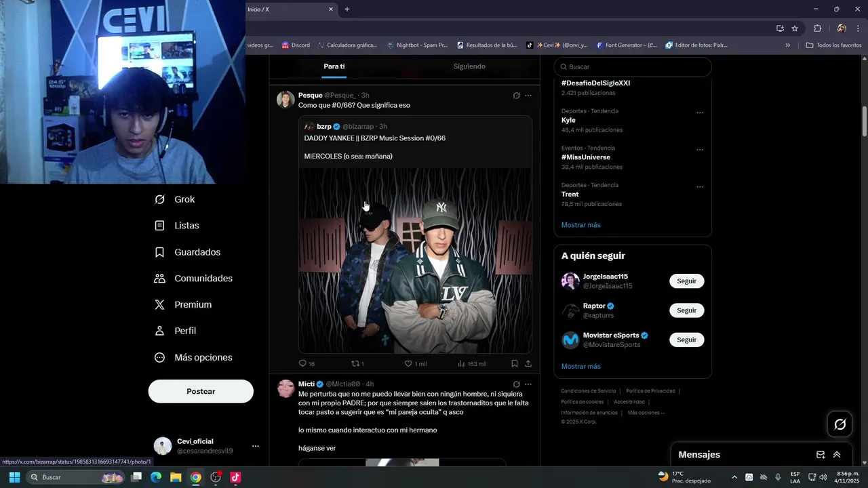Click the page vertical scrollbar

tap(864, 122)
